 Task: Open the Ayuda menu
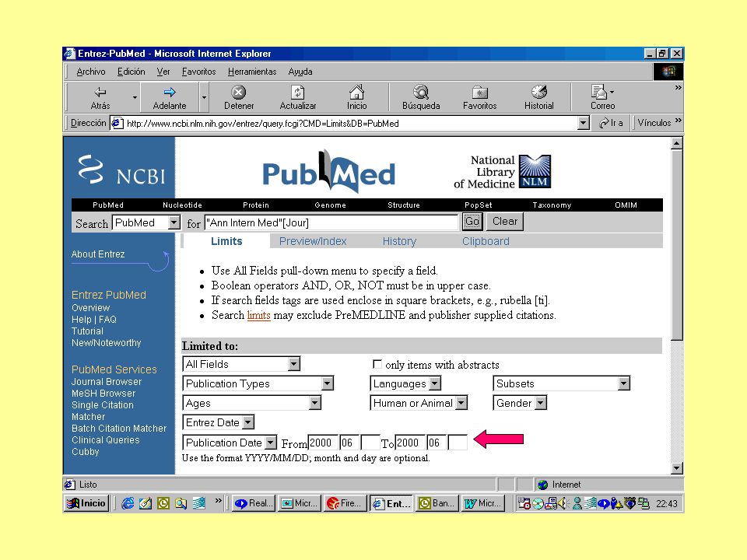click(300, 72)
